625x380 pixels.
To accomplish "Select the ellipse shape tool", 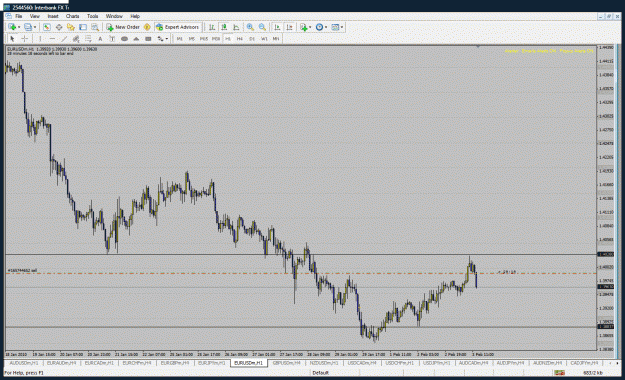I will point(124,39).
